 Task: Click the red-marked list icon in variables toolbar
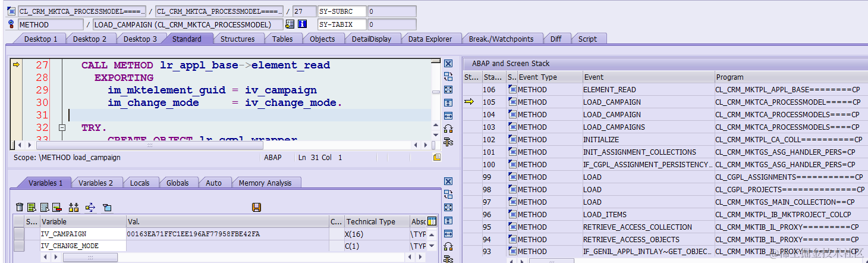(57, 207)
